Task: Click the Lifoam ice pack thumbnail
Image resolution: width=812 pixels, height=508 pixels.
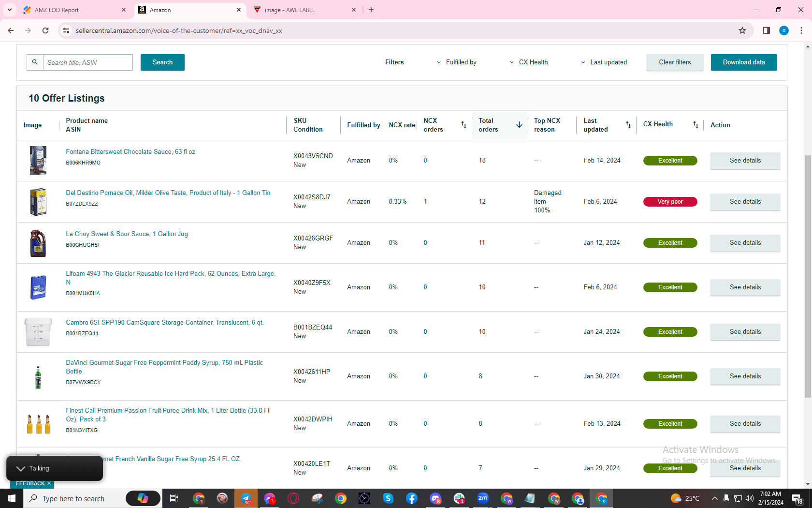Action: [38, 287]
